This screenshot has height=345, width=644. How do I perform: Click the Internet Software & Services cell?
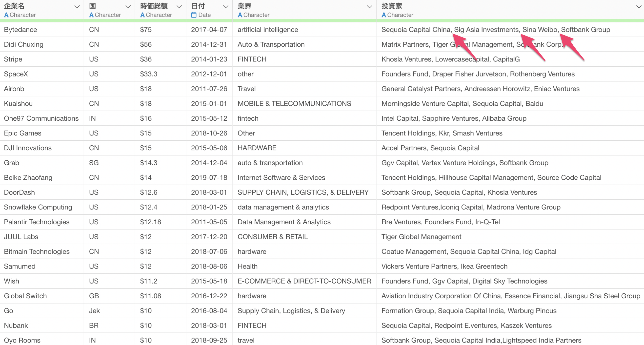304,178
